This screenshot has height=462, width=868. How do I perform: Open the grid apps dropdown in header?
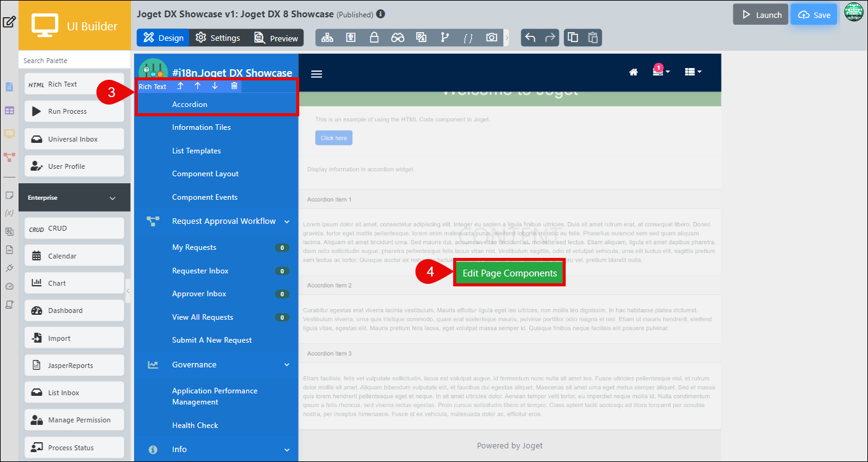click(x=693, y=72)
